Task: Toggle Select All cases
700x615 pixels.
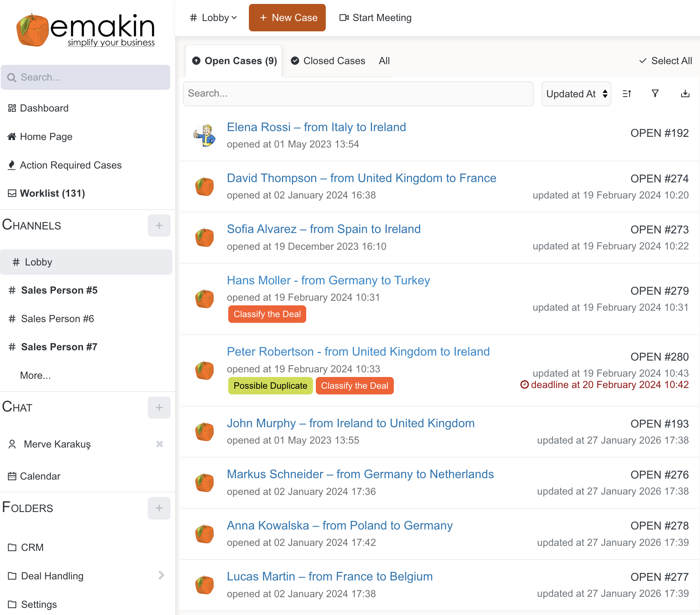Action: pyautogui.click(x=665, y=61)
